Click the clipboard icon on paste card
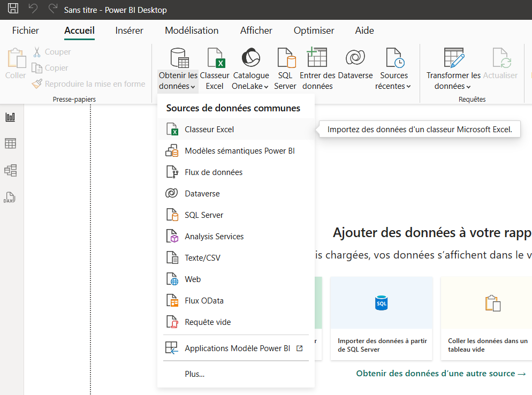The image size is (532, 395). click(x=492, y=303)
